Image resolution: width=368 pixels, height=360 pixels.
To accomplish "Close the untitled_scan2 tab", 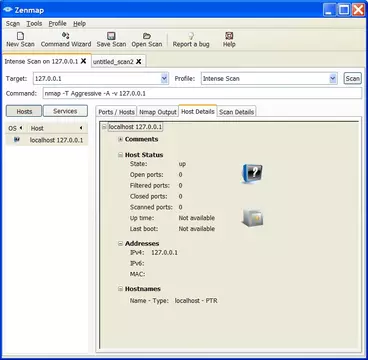I will (139, 62).
